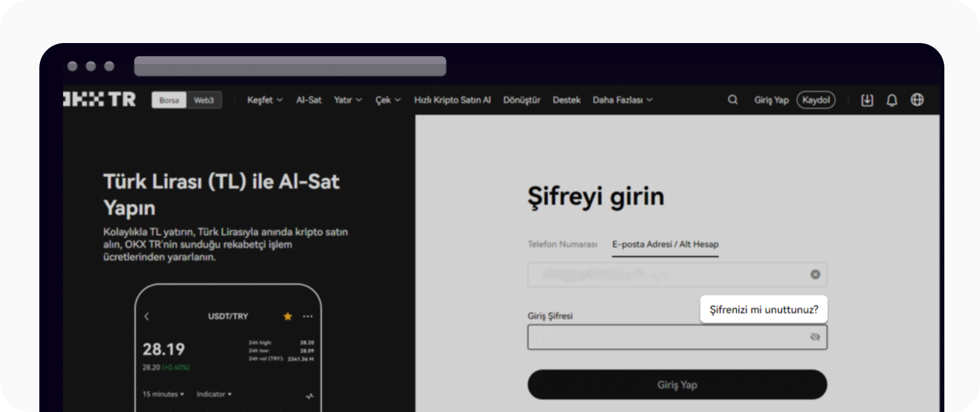Click the black Giriş Yap submit button
The image size is (980, 412).
pos(678,384)
